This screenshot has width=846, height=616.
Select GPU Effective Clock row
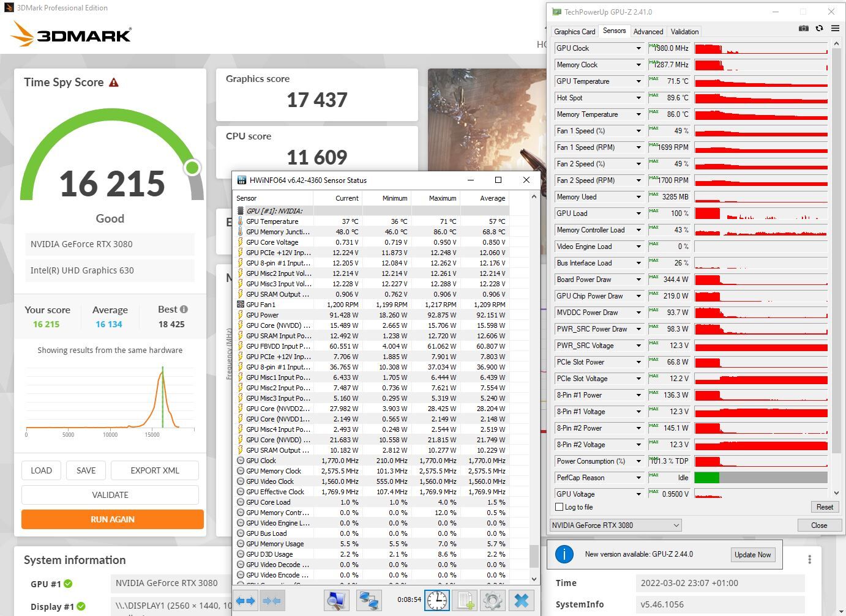[372, 492]
